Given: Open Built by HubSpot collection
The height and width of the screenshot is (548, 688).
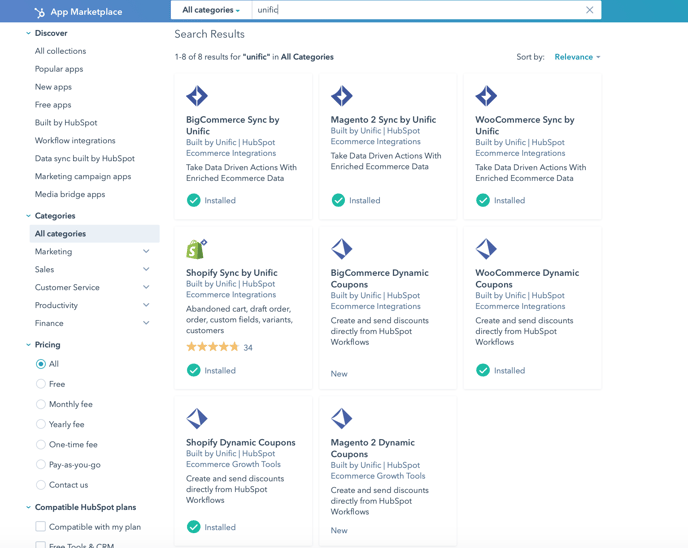Looking at the screenshot, I should click(x=66, y=123).
